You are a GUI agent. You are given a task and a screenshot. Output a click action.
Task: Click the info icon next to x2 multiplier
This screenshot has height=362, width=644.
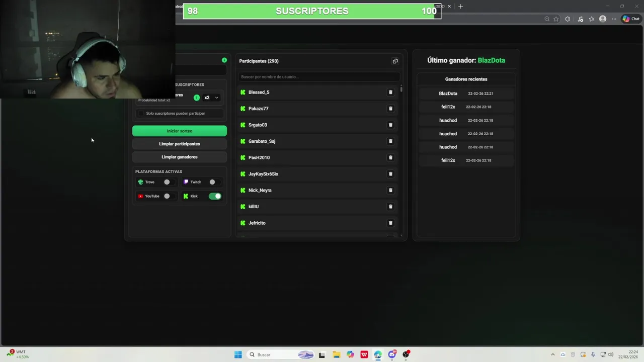coord(197,98)
